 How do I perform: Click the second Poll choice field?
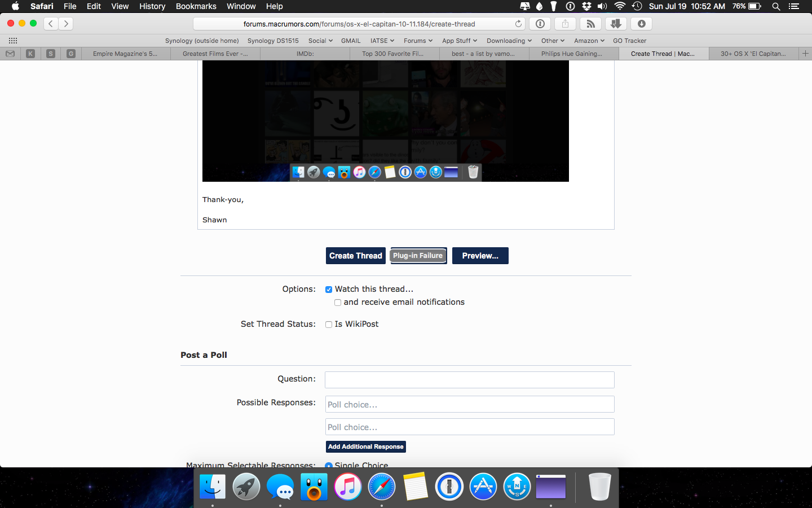click(x=470, y=427)
